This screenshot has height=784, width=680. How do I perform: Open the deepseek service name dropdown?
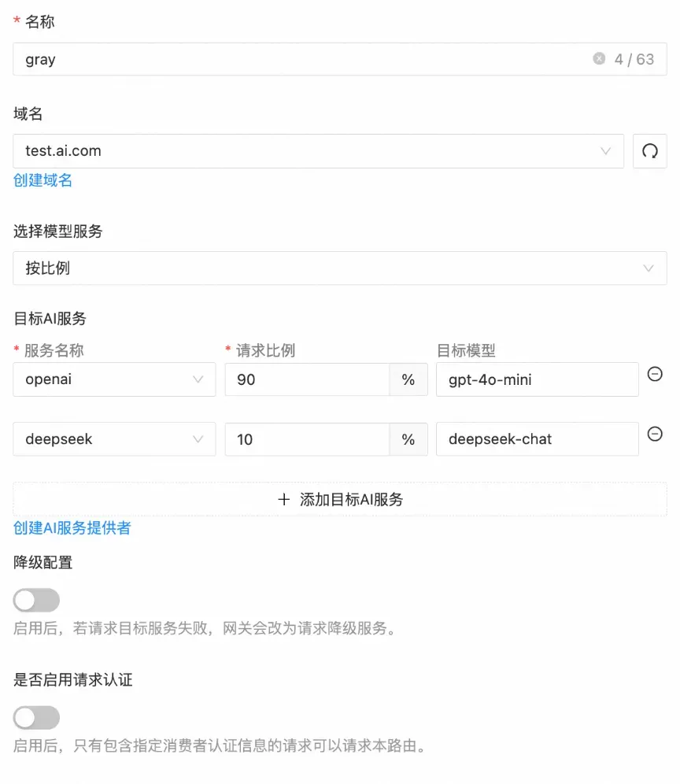point(114,439)
